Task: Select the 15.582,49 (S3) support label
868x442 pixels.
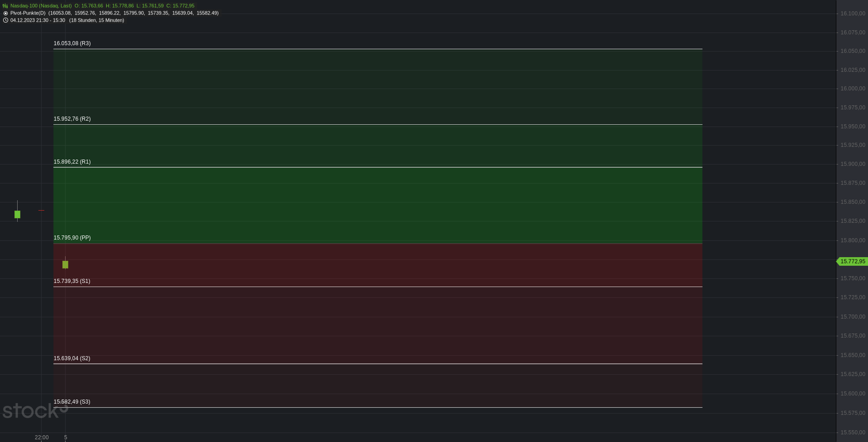Action: point(72,402)
